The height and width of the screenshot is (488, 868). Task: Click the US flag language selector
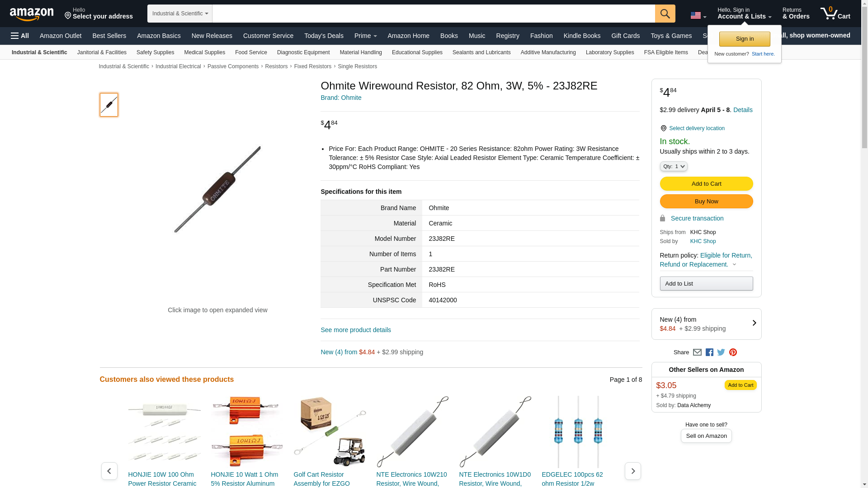coord(698,15)
